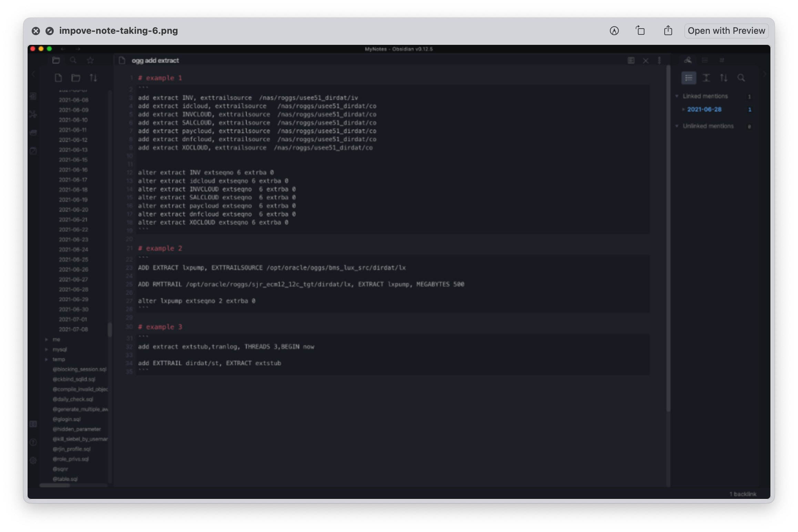Open graph view ribbon icon
Screen dimensions: 798x532
coord(33,114)
